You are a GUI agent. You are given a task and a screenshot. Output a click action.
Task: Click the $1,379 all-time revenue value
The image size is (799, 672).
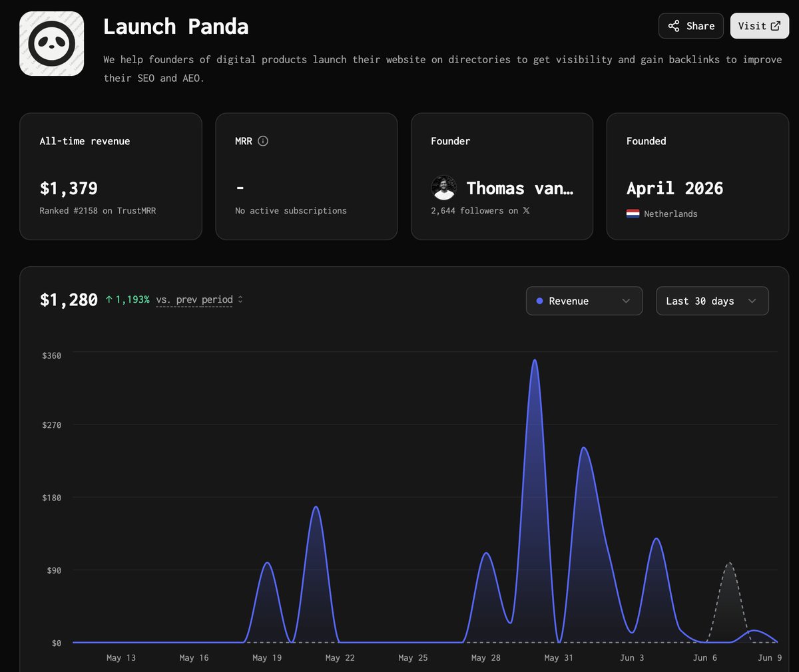69,188
